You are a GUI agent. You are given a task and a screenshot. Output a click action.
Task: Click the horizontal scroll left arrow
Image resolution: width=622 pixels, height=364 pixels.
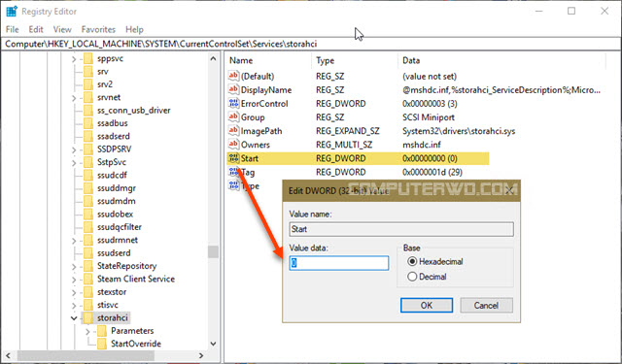(x=8, y=355)
